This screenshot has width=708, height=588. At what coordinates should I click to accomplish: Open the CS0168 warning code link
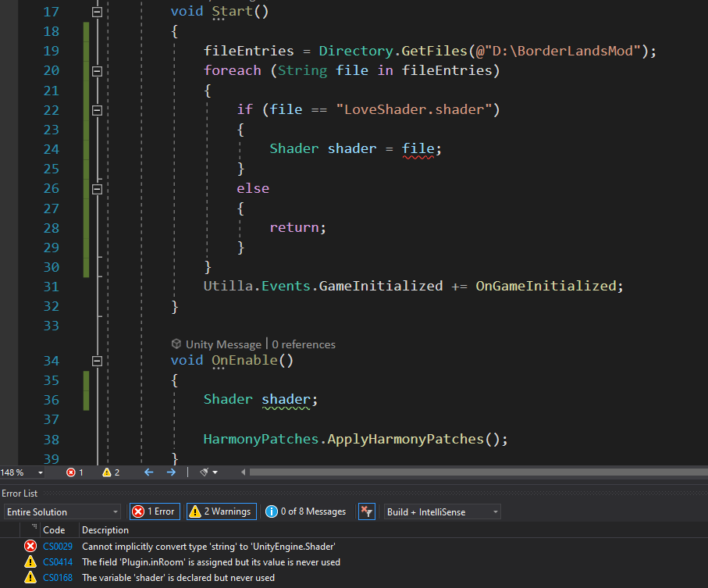57,577
